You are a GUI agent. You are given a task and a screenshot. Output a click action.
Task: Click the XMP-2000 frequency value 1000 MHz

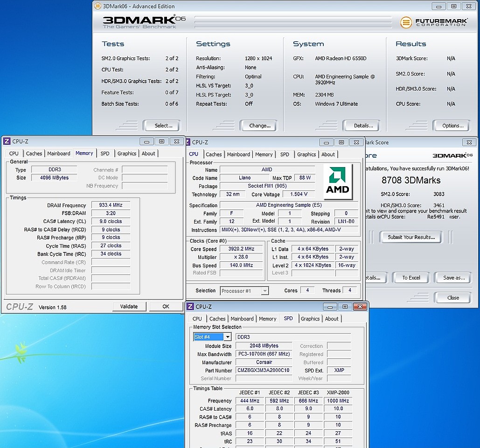tap(338, 400)
